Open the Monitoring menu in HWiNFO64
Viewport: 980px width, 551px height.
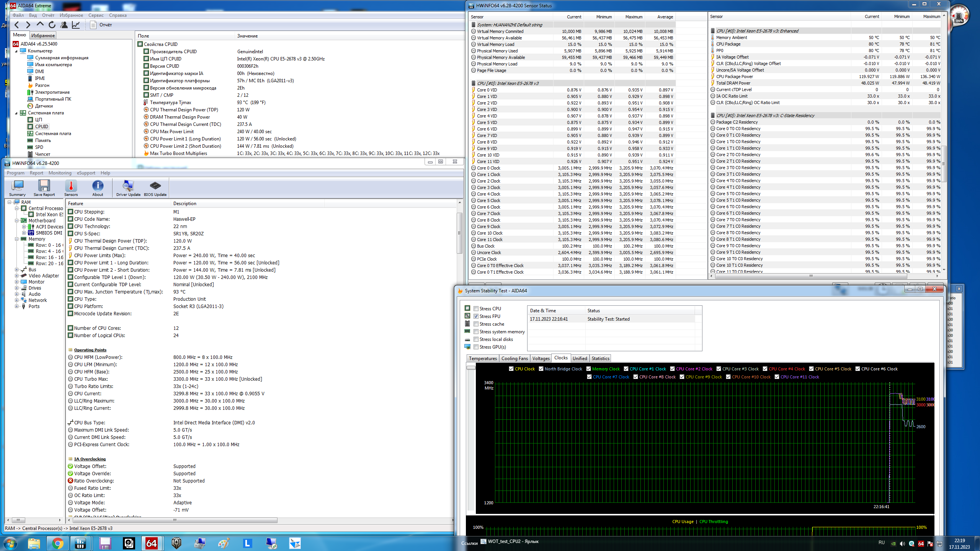[60, 173]
